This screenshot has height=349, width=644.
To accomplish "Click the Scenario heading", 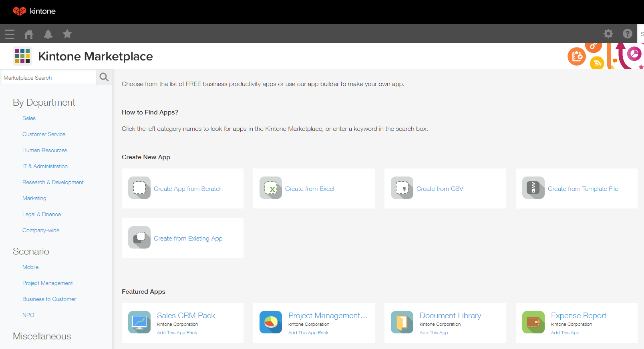I will pyautogui.click(x=31, y=252).
